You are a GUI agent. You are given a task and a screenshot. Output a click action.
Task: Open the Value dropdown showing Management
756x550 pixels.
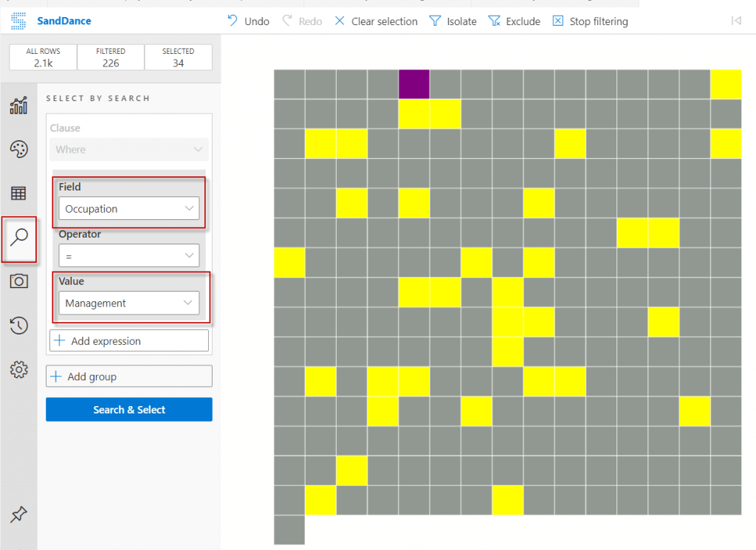click(128, 303)
